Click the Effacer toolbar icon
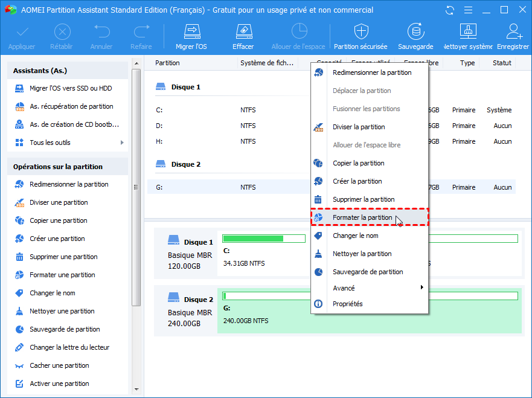 tap(243, 31)
